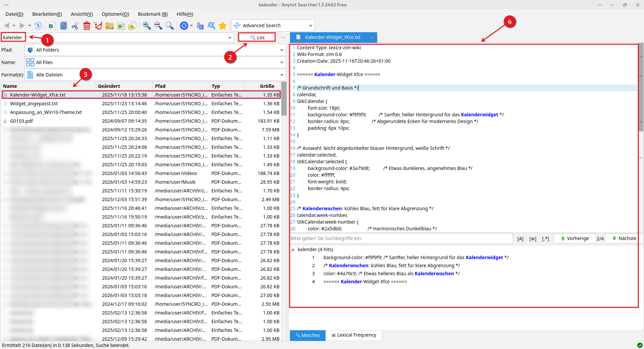Image resolution: width=644 pixels, height=349 pixels.
Task: Toggle the [≡] whole word match option
Action: click(533, 239)
